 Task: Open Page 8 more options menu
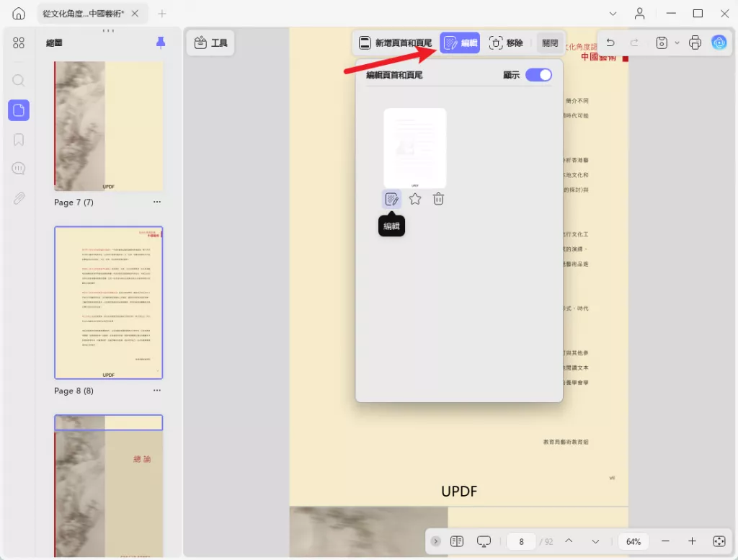coord(156,390)
